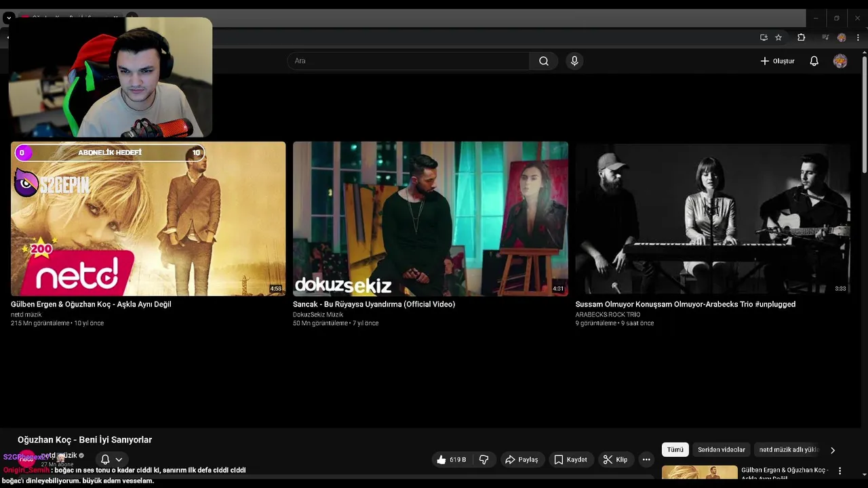The width and height of the screenshot is (868, 488).
Task: Focus the Ara search field
Action: 408,61
